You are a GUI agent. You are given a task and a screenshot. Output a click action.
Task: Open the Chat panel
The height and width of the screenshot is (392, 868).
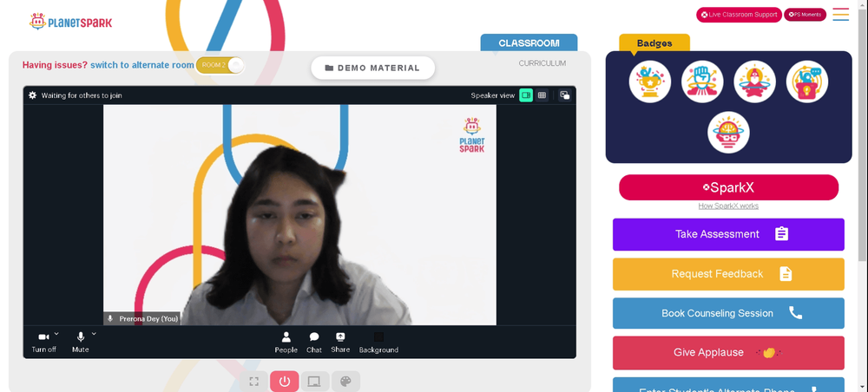314,343
